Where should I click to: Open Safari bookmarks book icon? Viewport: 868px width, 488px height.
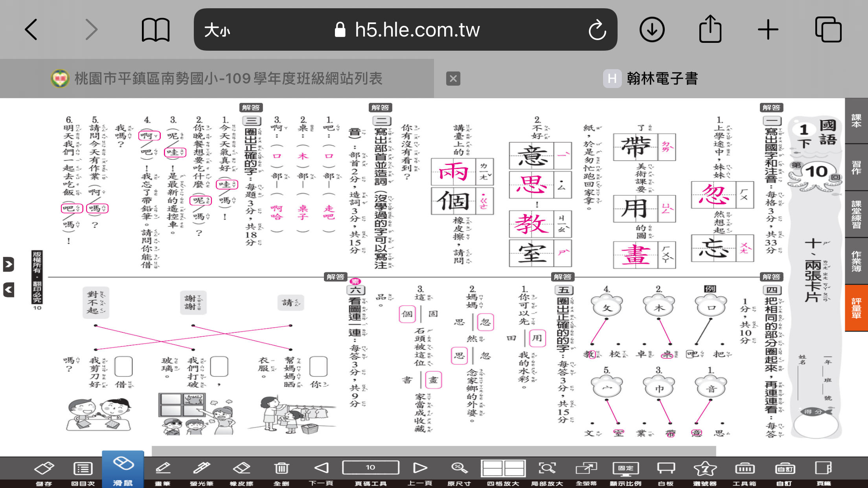click(x=156, y=29)
